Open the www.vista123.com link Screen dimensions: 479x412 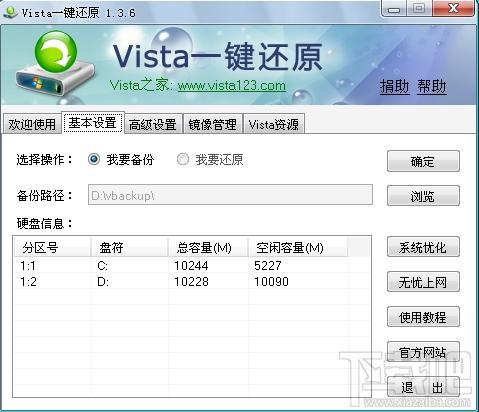click(232, 86)
